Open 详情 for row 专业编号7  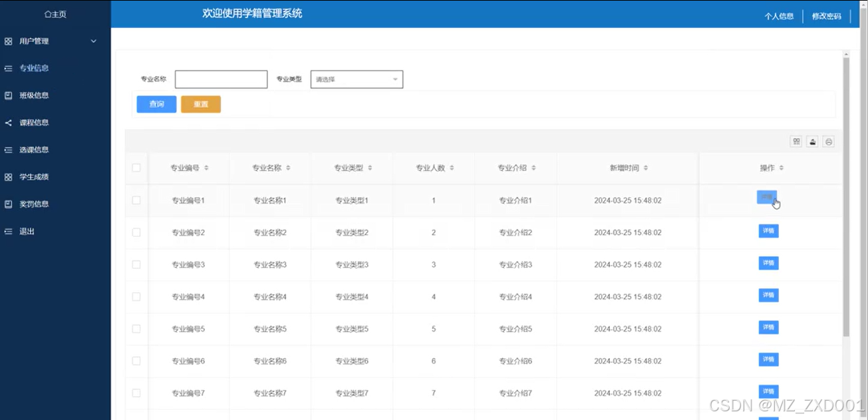tap(769, 391)
